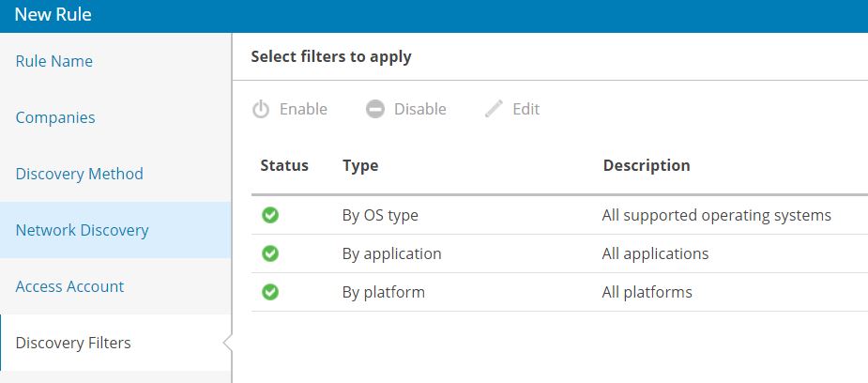Sort by the Type column header

point(360,165)
